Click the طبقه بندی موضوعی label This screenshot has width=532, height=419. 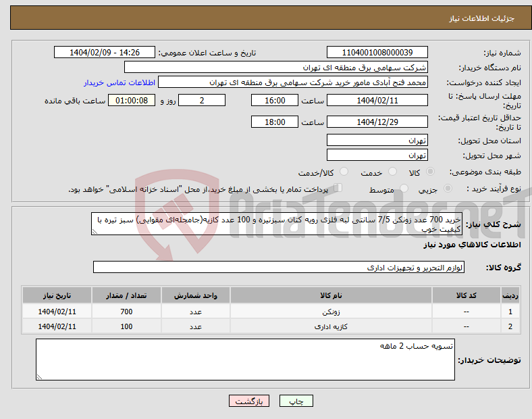(485, 172)
